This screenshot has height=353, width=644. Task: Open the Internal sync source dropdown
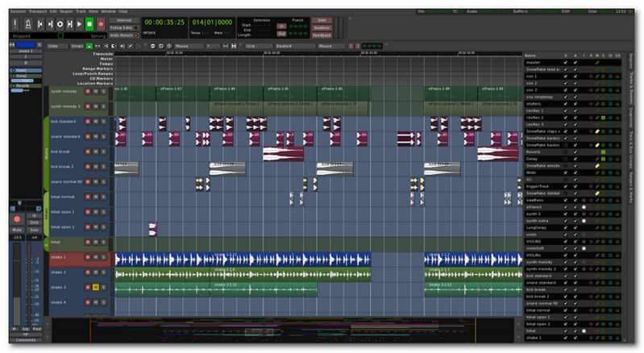tap(124, 20)
